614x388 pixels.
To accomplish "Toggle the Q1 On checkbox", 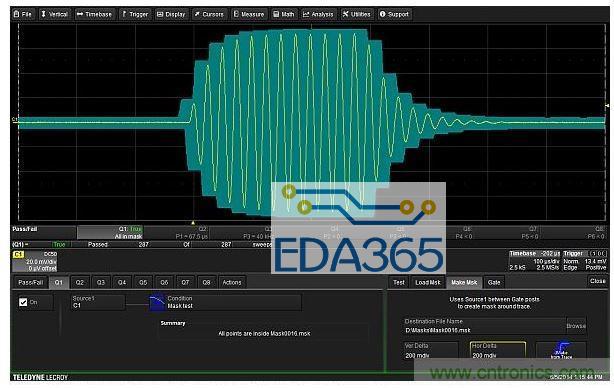I will click(23, 302).
